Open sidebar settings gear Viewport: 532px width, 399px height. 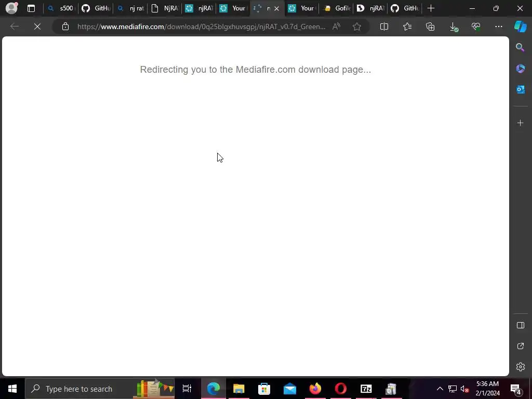(x=521, y=367)
